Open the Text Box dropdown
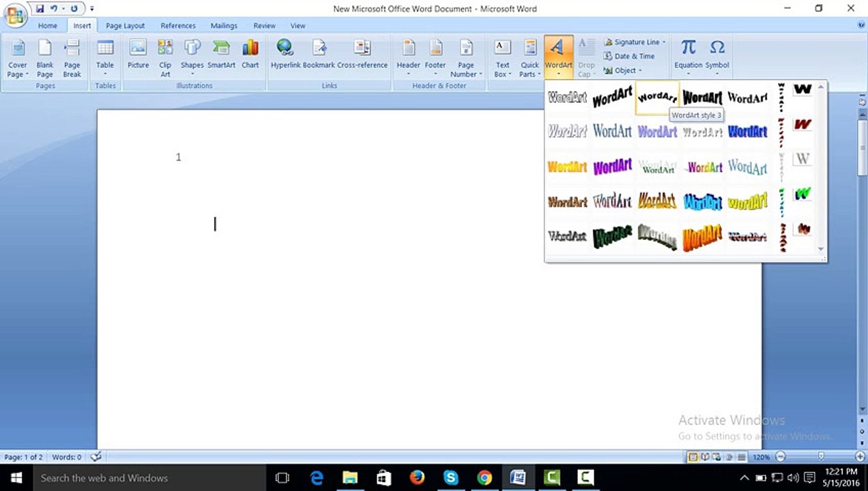868x491 pixels. tap(502, 59)
